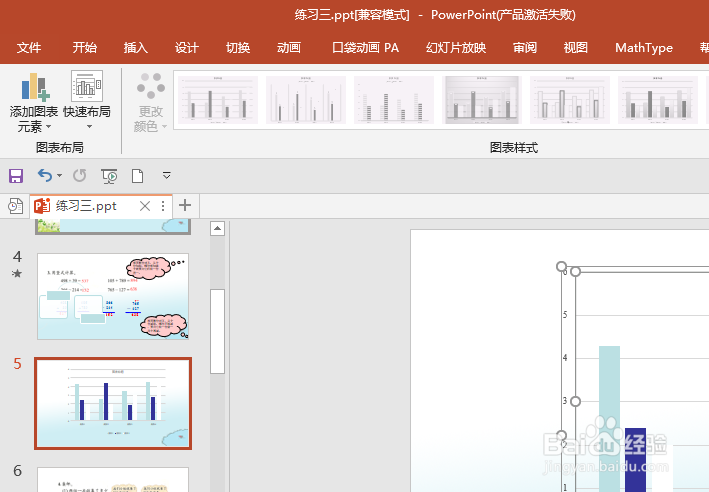Screen dimensions: 709x492
Task: Select the first chart style thumbnail
Action: 218,100
